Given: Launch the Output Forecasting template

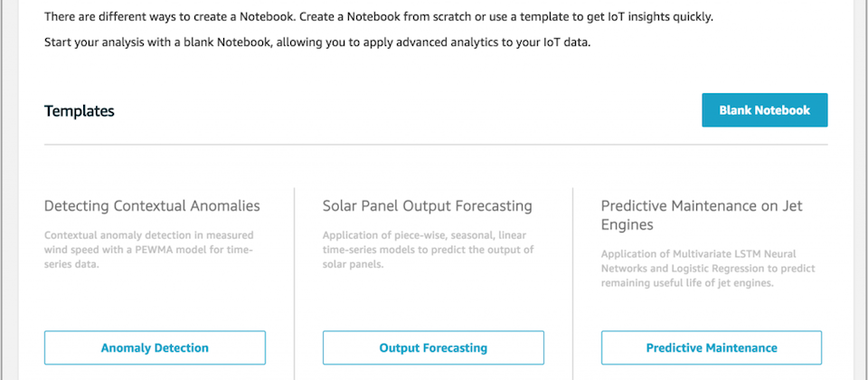Looking at the screenshot, I should 433,347.
